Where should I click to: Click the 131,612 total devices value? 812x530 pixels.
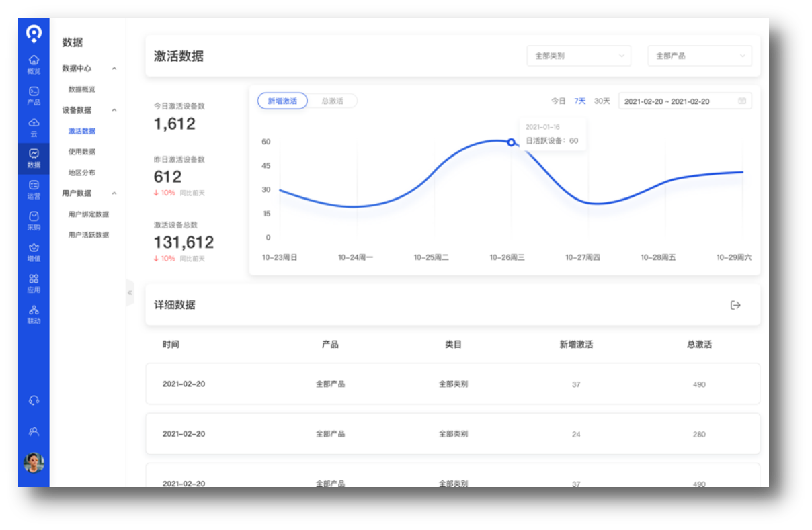[x=184, y=242]
